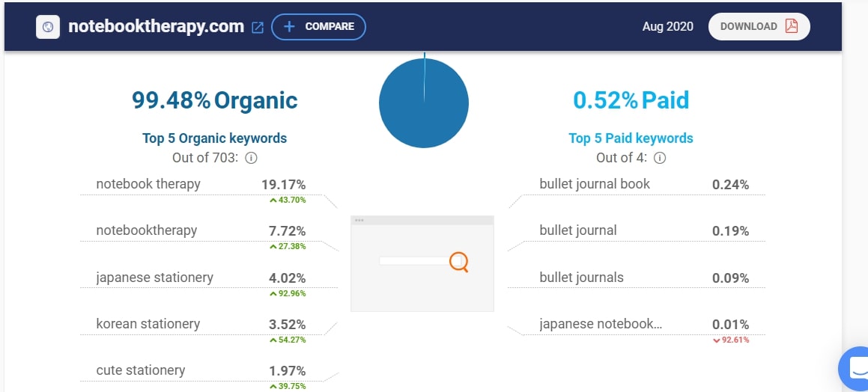Click info icon next to 'Out of 4'
The image size is (868, 392).
tap(660, 158)
